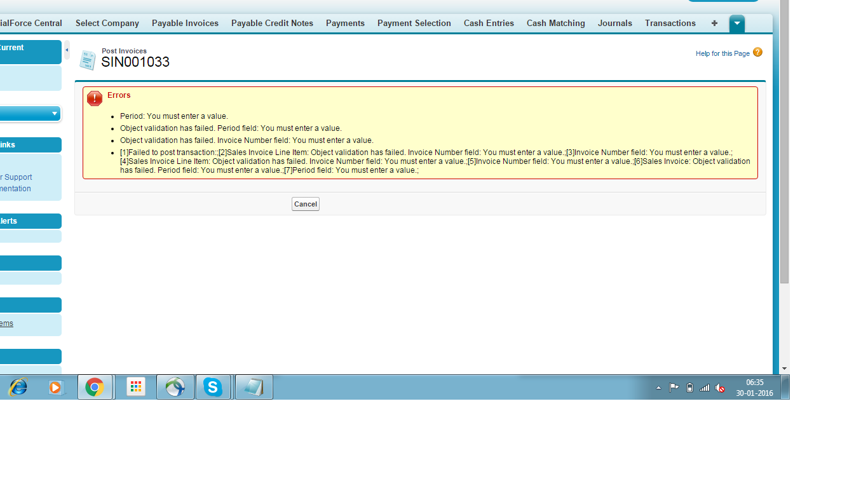Click the red error warning icon
868x488 pixels.
[95, 98]
